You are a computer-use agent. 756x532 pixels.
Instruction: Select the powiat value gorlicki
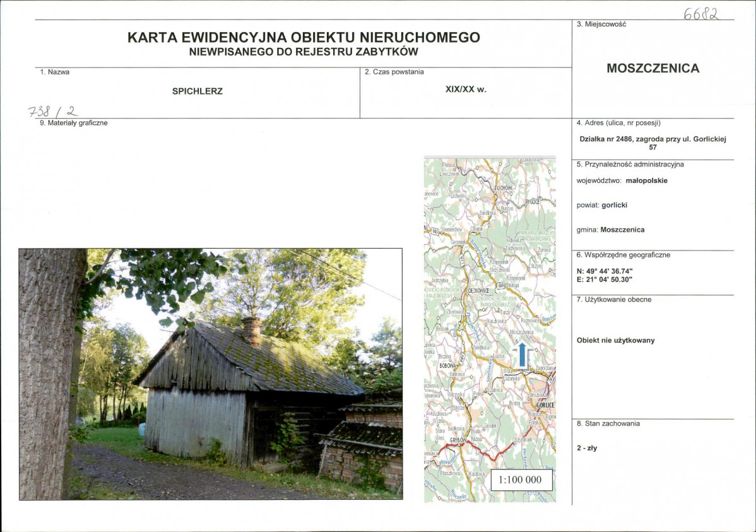[x=614, y=205]
